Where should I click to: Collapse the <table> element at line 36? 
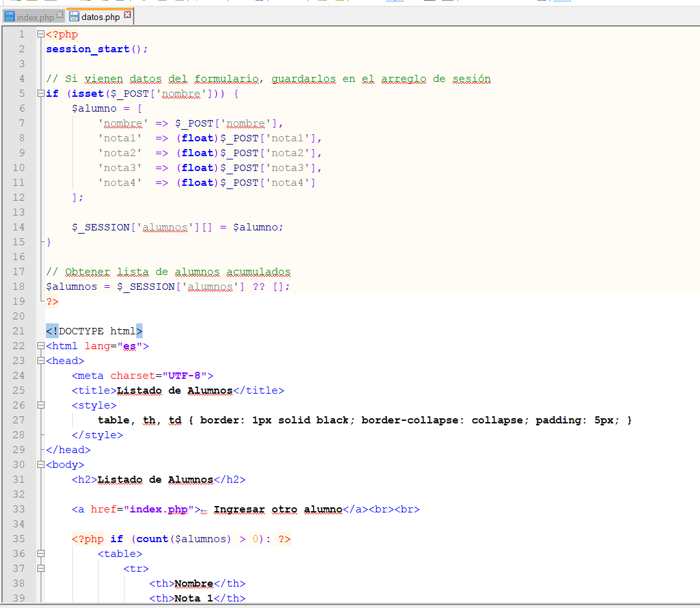coord(41,554)
